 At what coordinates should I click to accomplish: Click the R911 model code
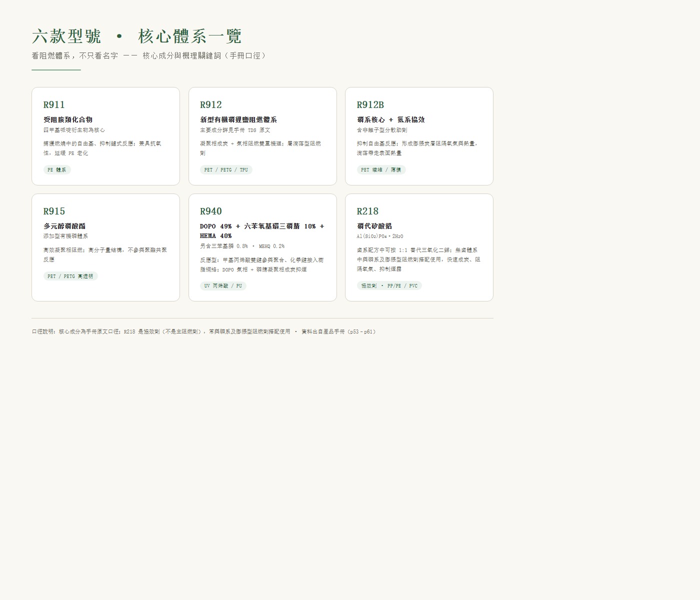54,104
